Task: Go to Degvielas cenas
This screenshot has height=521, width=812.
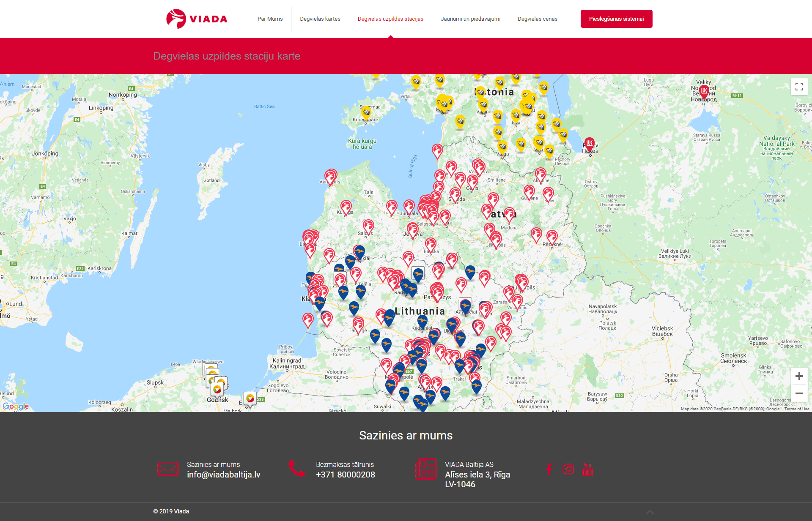Action: (538, 19)
